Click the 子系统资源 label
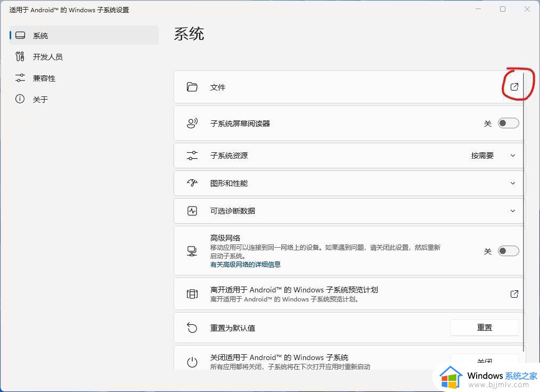540x392 pixels. click(229, 156)
